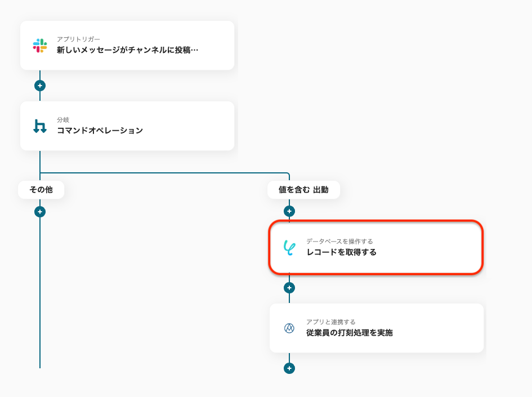Image resolution: width=532 pixels, height=397 pixels.
Task: Click the Slack logo icon
Action: click(40, 46)
